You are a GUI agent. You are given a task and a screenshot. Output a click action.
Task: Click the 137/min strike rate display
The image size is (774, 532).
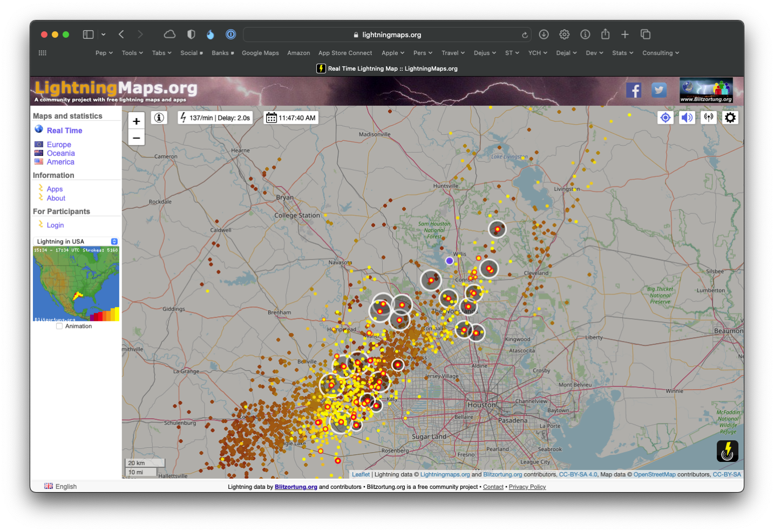pyautogui.click(x=215, y=118)
